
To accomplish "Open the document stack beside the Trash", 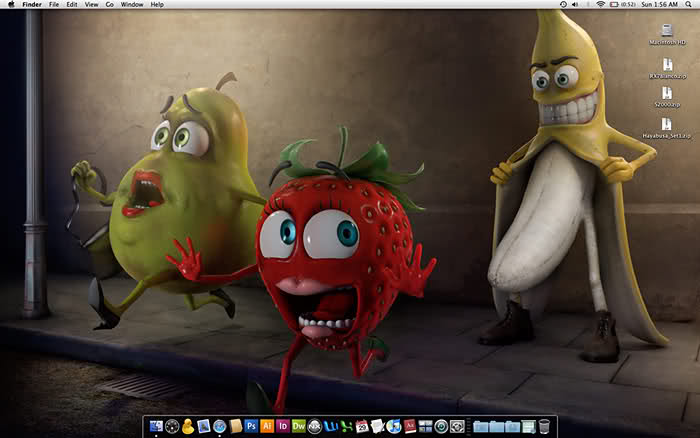I will [x=528, y=426].
